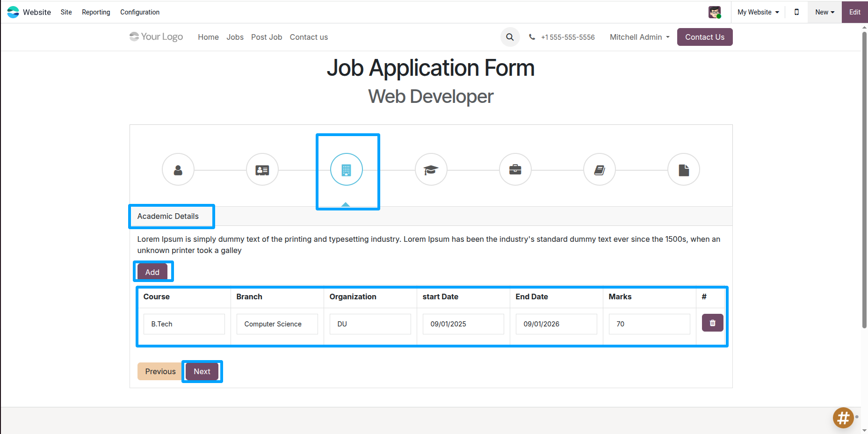The image size is (868, 434).
Task: Select the ID card step icon
Action: click(262, 170)
